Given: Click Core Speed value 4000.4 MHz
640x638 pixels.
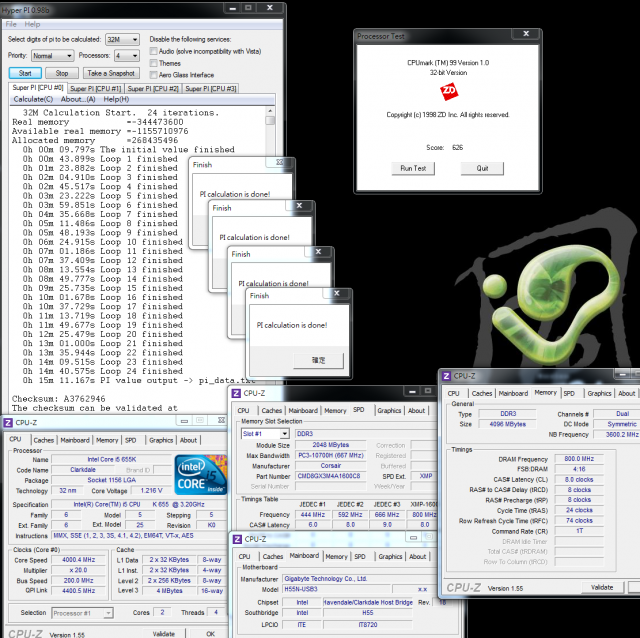Looking at the screenshot, I should click(78, 560).
